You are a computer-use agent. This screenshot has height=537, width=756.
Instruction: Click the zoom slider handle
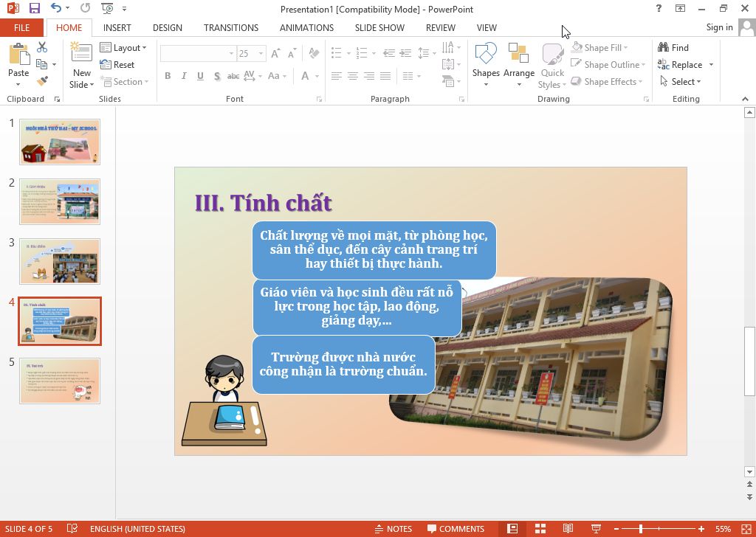pos(641,528)
